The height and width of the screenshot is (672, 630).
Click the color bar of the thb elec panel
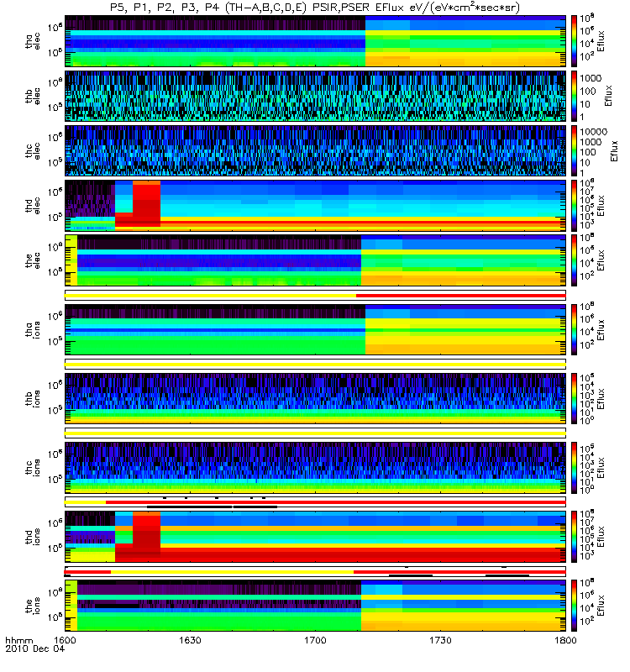[574, 96]
